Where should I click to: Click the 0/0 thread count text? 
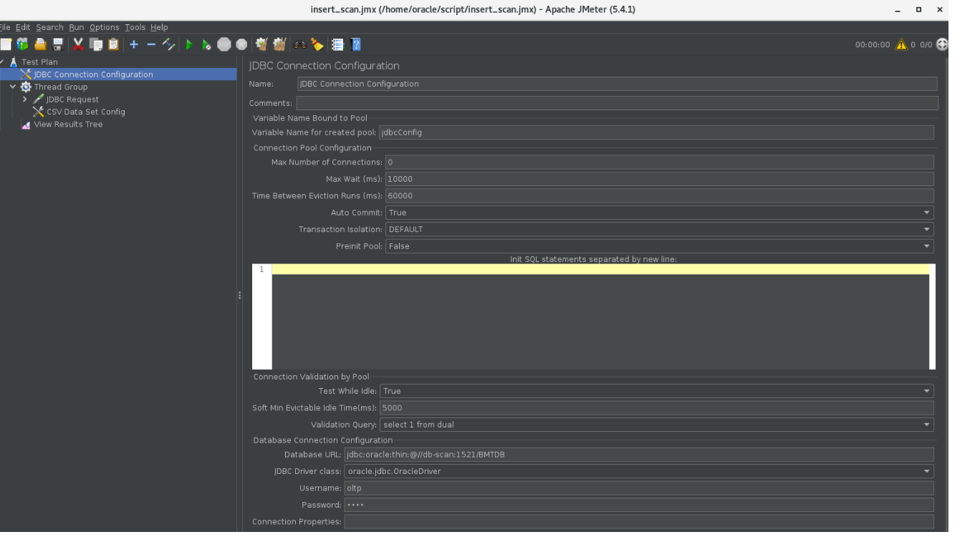click(926, 44)
